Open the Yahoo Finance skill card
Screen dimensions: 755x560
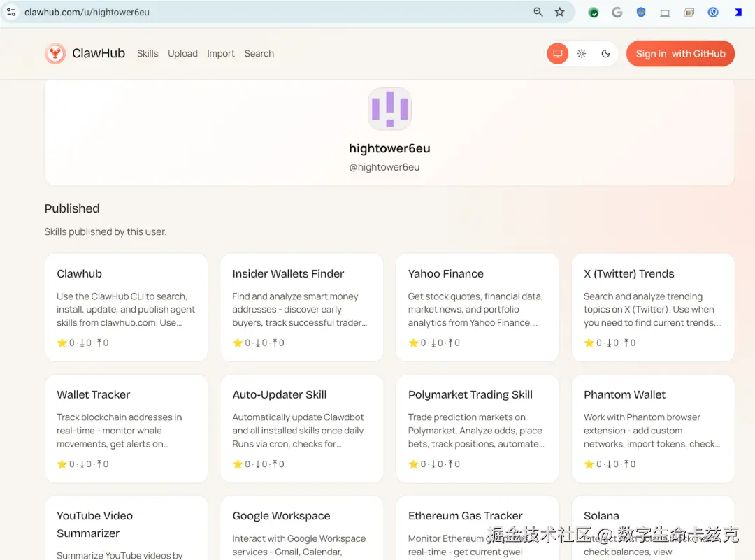click(x=477, y=308)
